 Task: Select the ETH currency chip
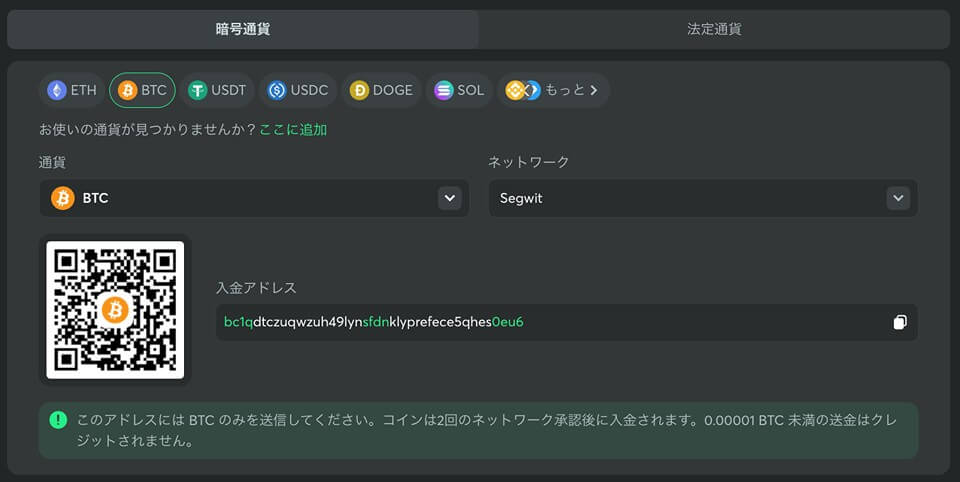[x=72, y=90]
